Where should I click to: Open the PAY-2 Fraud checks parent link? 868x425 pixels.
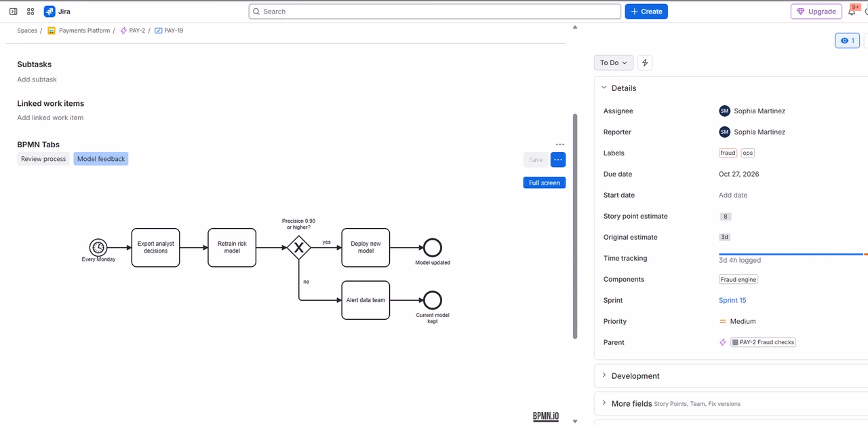(x=763, y=342)
